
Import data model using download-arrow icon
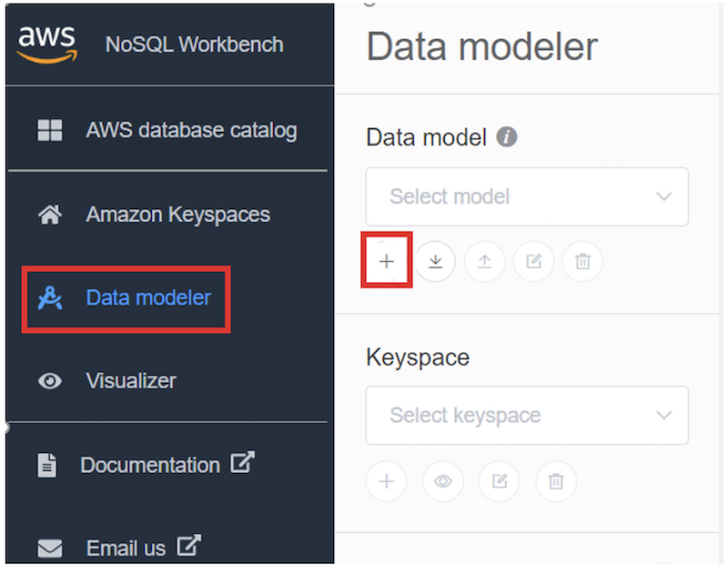pyautogui.click(x=435, y=261)
